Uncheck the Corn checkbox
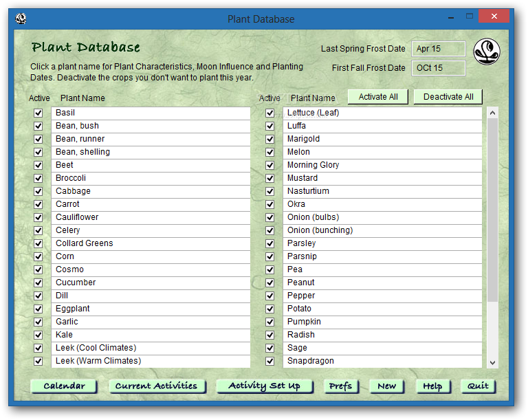This screenshot has height=420, width=528. [38, 256]
